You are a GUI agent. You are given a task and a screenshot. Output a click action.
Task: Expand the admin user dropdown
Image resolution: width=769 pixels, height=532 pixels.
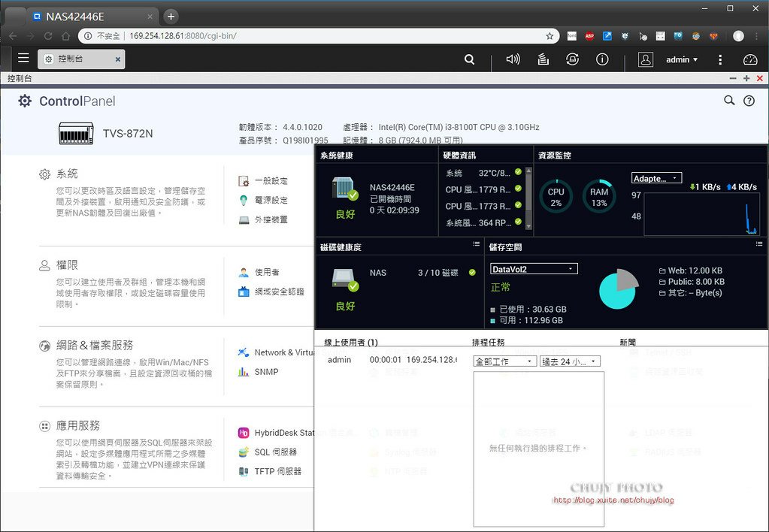pyautogui.click(x=682, y=59)
